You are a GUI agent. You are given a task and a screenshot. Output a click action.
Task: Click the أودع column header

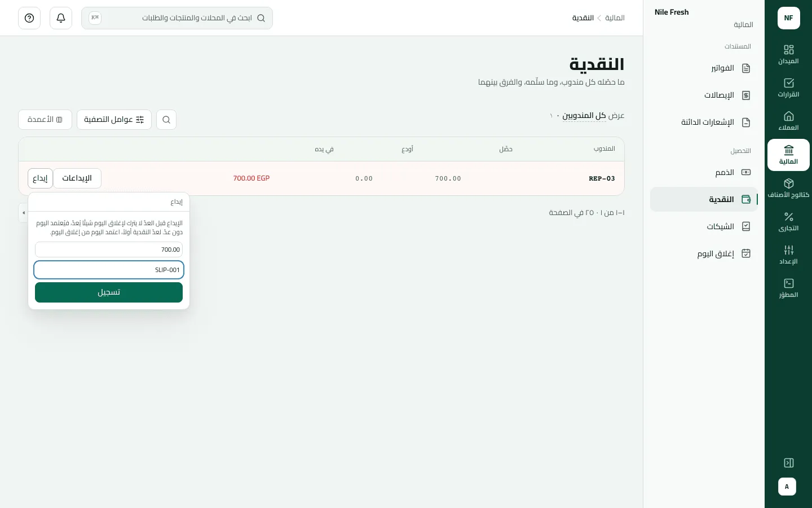pyautogui.click(x=407, y=149)
